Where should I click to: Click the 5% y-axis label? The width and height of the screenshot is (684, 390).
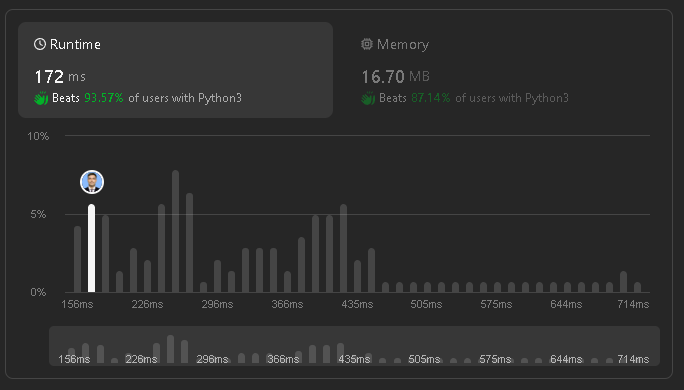38,214
